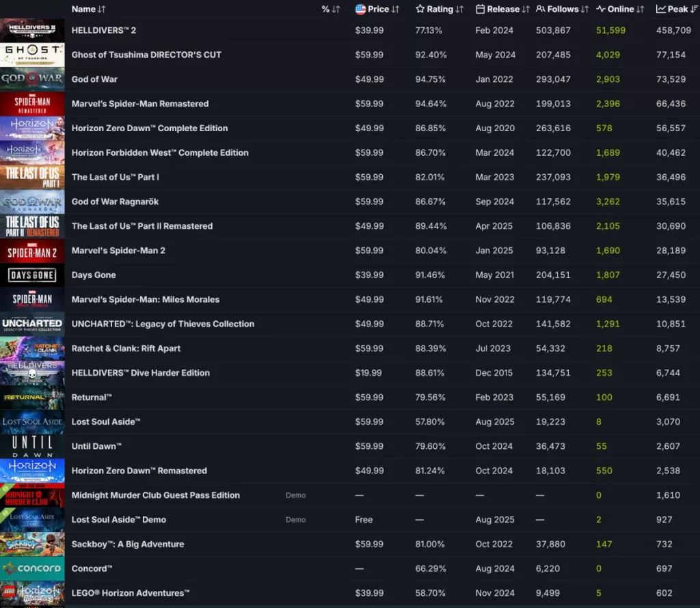Open the Returnal game page link
700x608 pixels.
click(92, 398)
